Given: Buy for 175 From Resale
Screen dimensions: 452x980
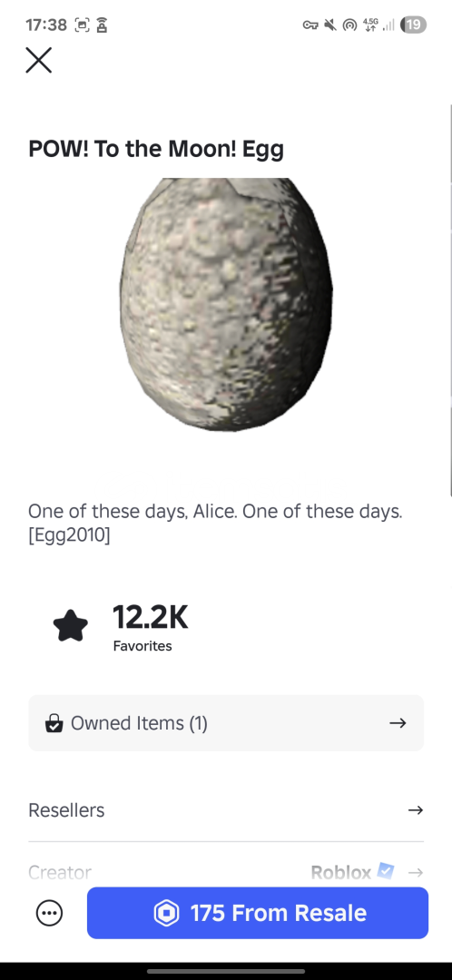Looking at the screenshot, I should click(258, 913).
